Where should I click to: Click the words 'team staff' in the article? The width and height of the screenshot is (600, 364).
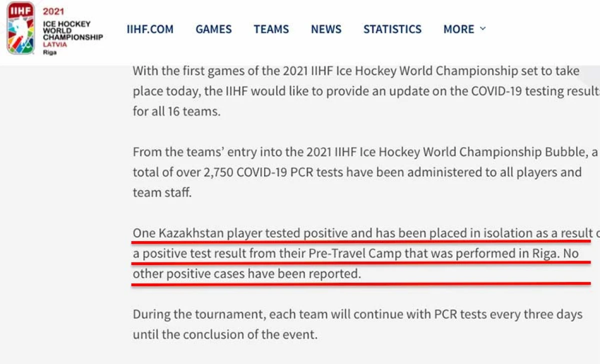point(162,193)
